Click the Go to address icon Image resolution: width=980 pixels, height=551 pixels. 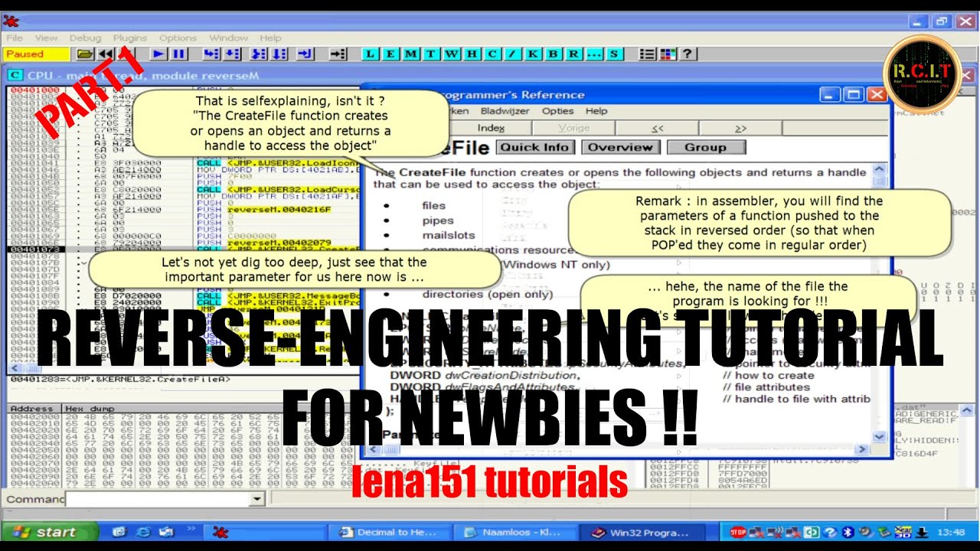tap(338, 54)
